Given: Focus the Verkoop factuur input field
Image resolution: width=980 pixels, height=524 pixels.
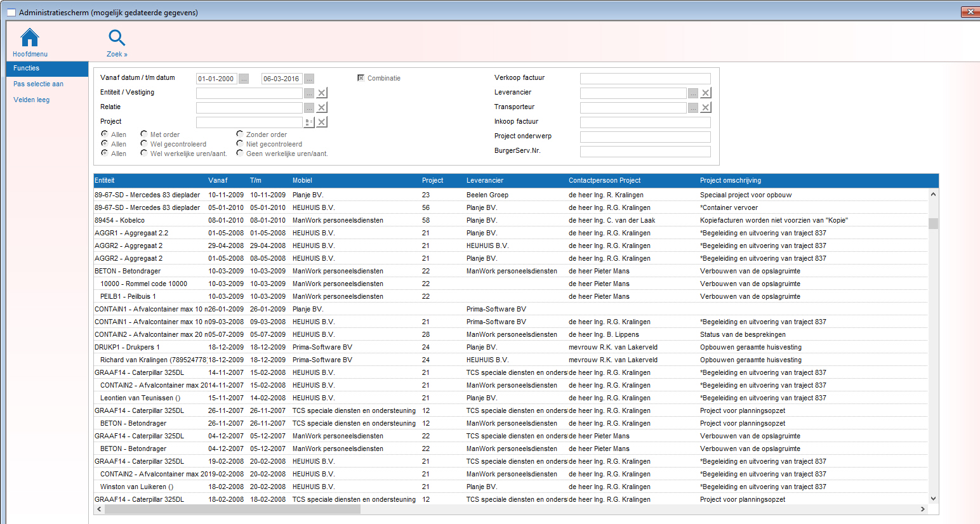Looking at the screenshot, I should (x=645, y=79).
